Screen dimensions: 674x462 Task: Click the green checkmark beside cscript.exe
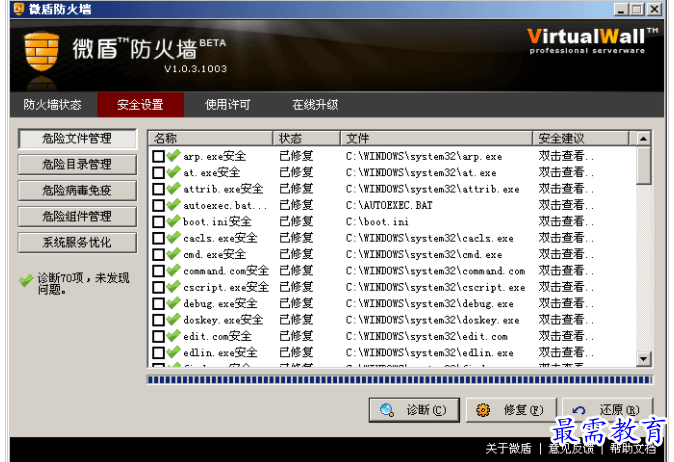[x=173, y=286]
